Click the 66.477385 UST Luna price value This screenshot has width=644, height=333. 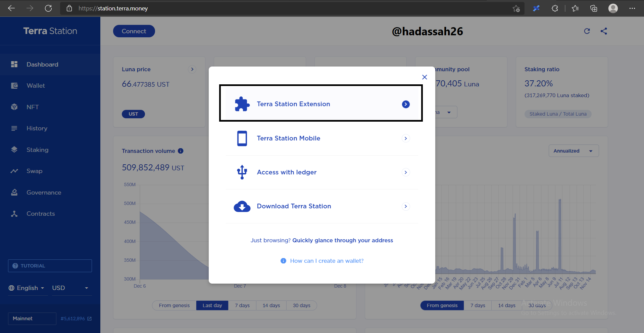(x=146, y=84)
